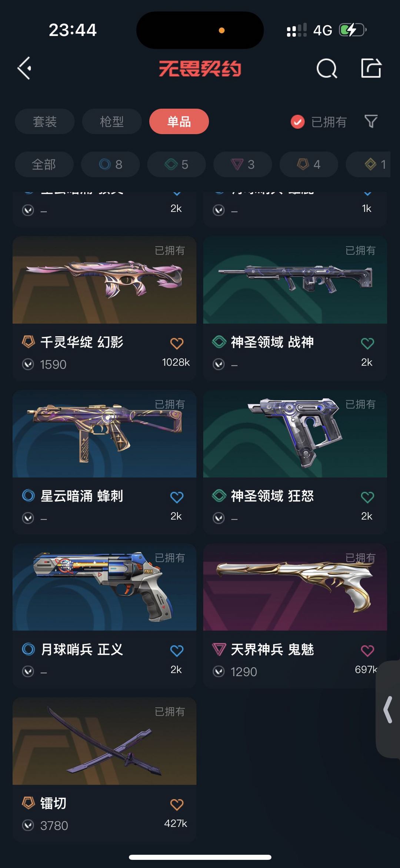
Task: Toggle heart for 月球哨兵 正义
Action: 177,650
